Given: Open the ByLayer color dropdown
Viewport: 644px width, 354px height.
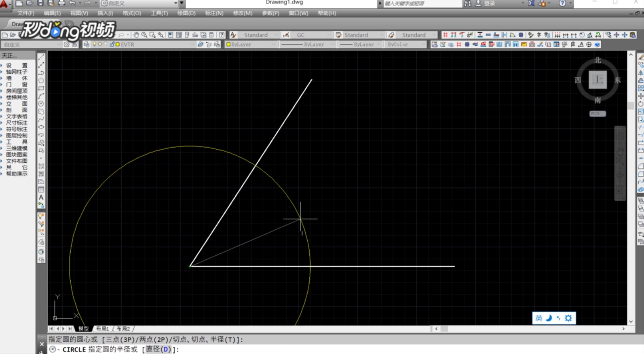Looking at the screenshot, I should click(x=274, y=45).
